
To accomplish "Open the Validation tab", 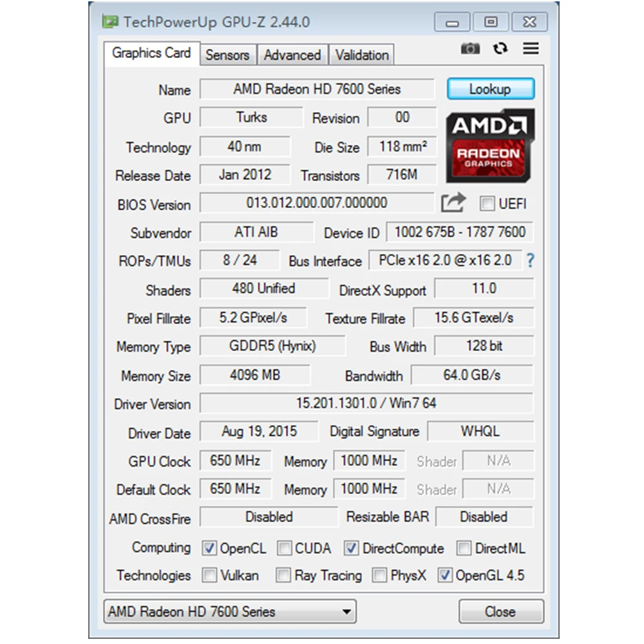I will [362, 55].
